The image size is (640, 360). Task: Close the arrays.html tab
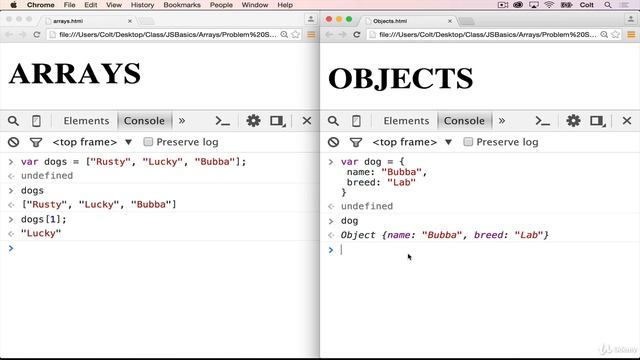(130, 21)
